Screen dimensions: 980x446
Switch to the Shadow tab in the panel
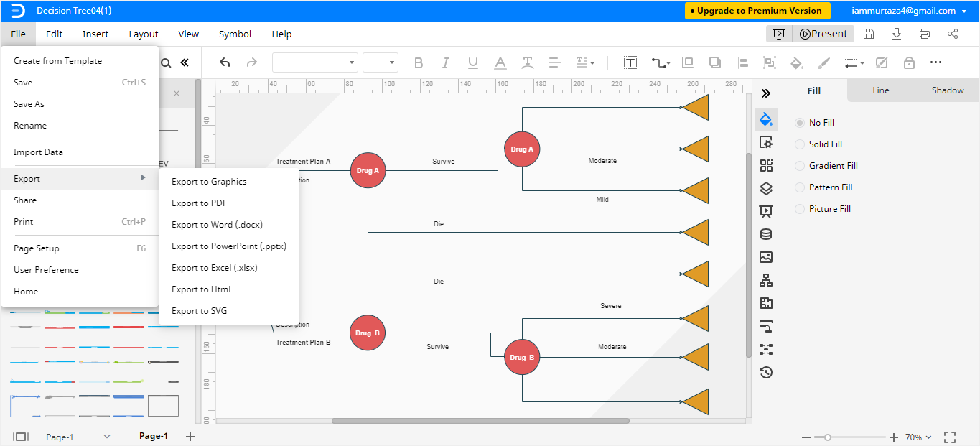click(x=948, y=90)
